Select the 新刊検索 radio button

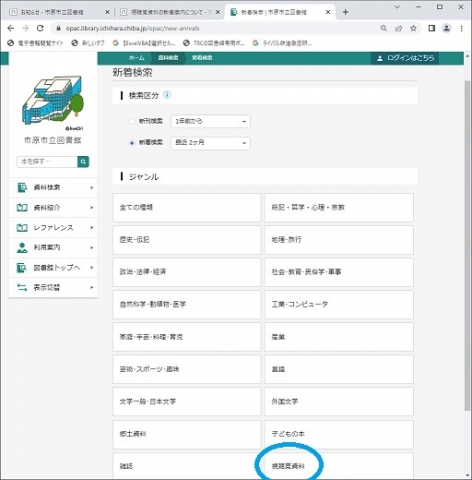coord(132,121)
